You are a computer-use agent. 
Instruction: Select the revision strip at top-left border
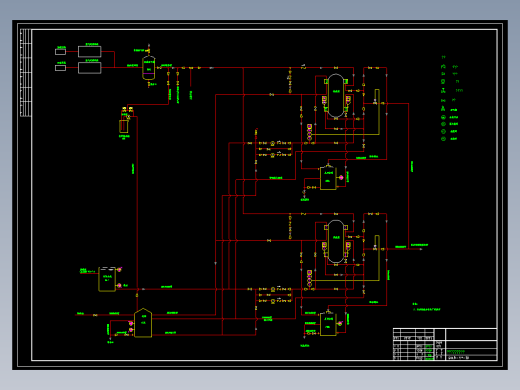(26, 73)
